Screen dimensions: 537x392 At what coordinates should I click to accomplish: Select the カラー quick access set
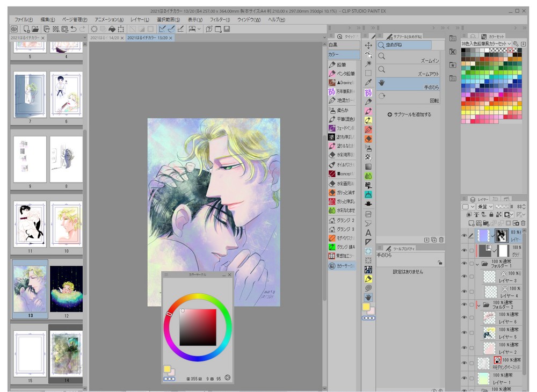344,54
